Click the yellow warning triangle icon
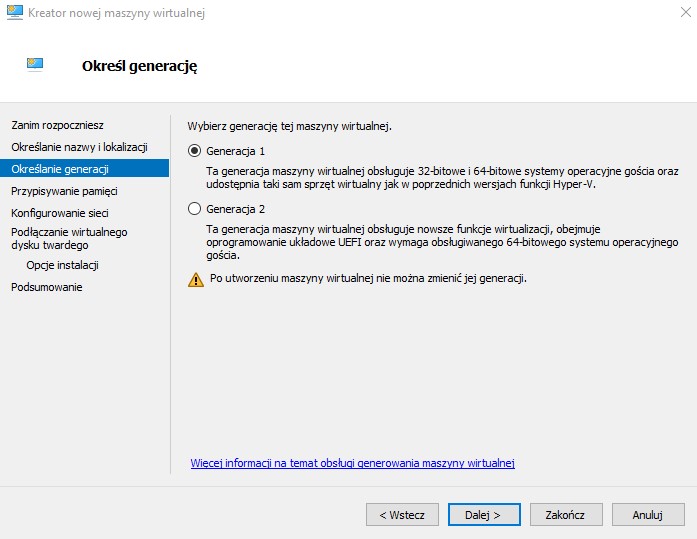The image size is (697, 539). tap(196, 280)
